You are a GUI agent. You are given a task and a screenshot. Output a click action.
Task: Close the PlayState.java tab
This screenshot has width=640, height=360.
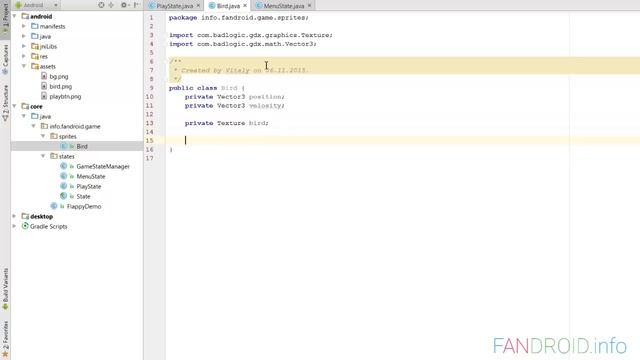(198, 6)
